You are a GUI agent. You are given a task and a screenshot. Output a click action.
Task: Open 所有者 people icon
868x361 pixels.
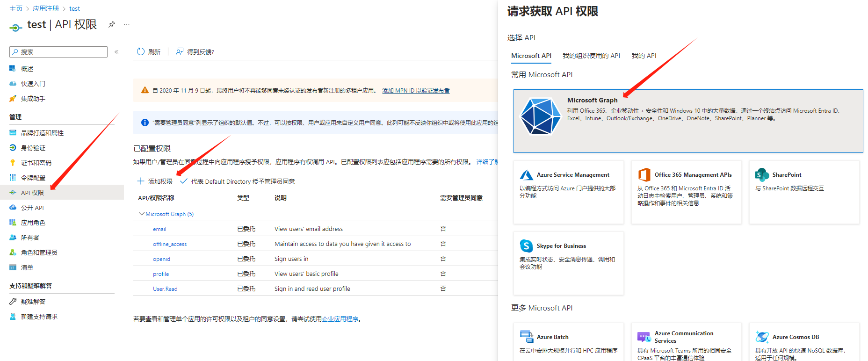coord(13,238)
